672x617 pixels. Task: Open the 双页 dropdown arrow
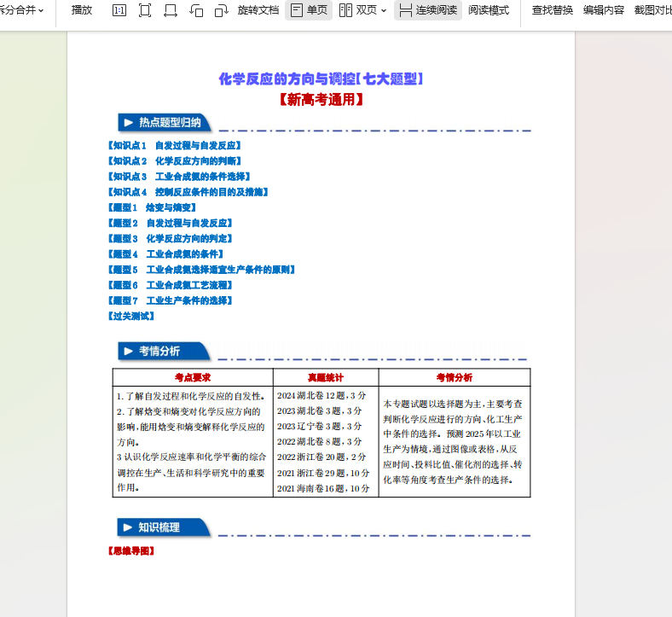point(384,11)
